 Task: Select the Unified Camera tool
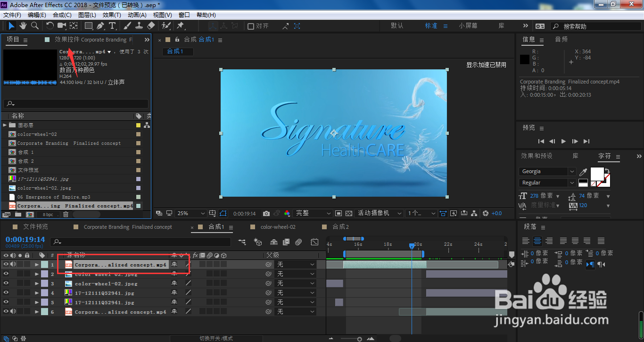(62, 25)
